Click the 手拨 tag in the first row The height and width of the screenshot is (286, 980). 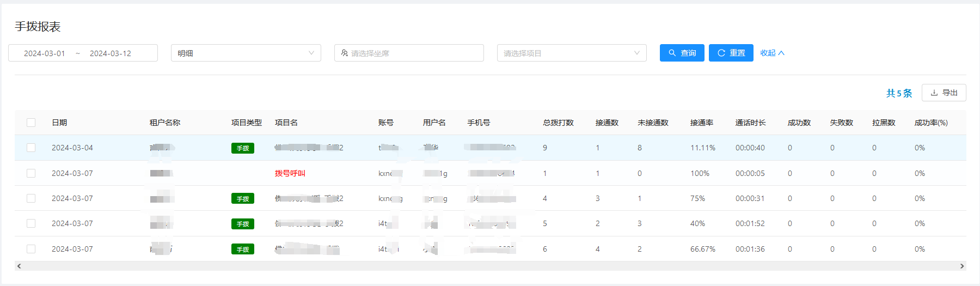pos(243,148)
